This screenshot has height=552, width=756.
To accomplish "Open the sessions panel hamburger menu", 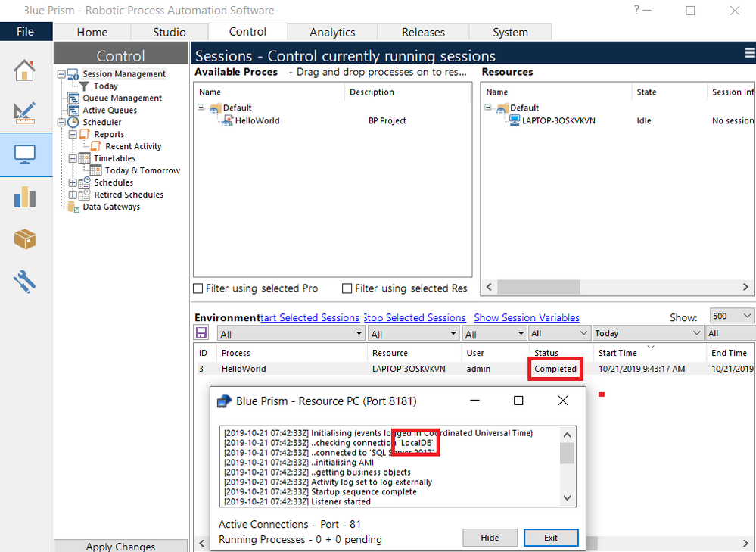I will coord(750,52).
